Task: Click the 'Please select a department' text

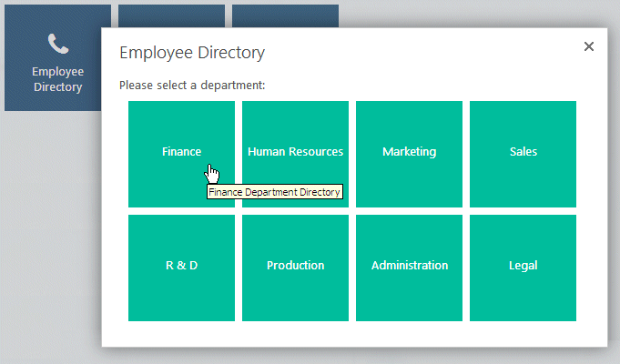Action: (x=192, y=86)
